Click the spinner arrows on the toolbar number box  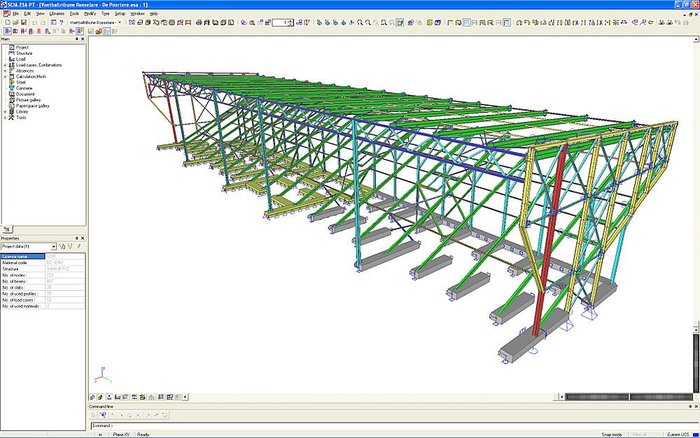pos(291,22)
